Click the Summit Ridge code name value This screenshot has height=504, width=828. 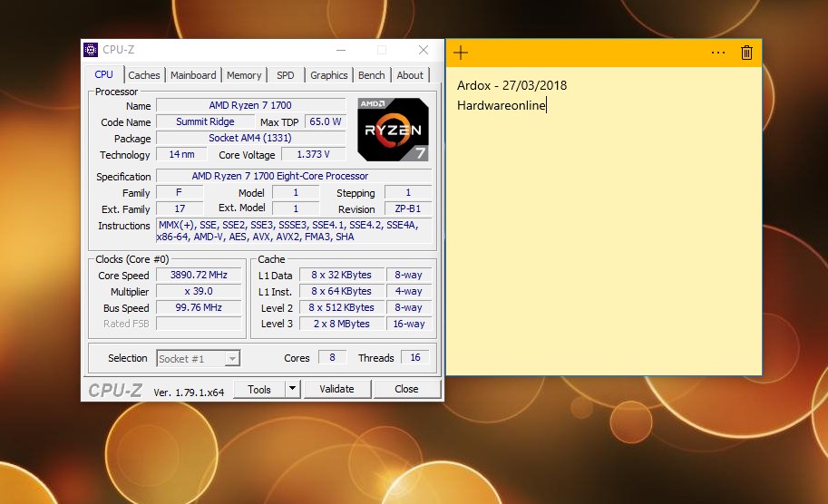coord(206,121)
